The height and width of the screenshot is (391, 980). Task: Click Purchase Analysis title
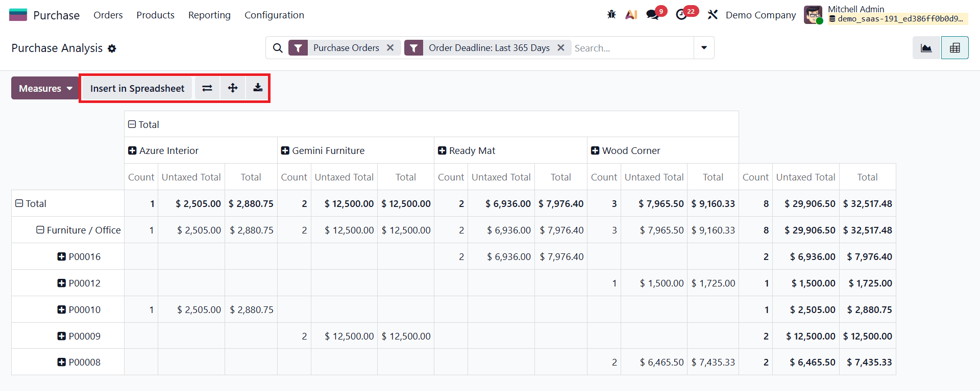(57, 48)
